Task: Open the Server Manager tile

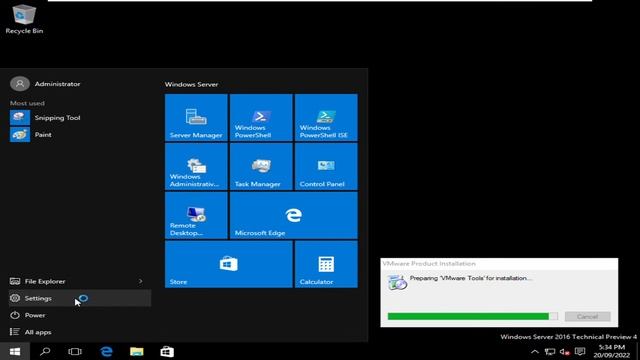Action: pos(196,118)
